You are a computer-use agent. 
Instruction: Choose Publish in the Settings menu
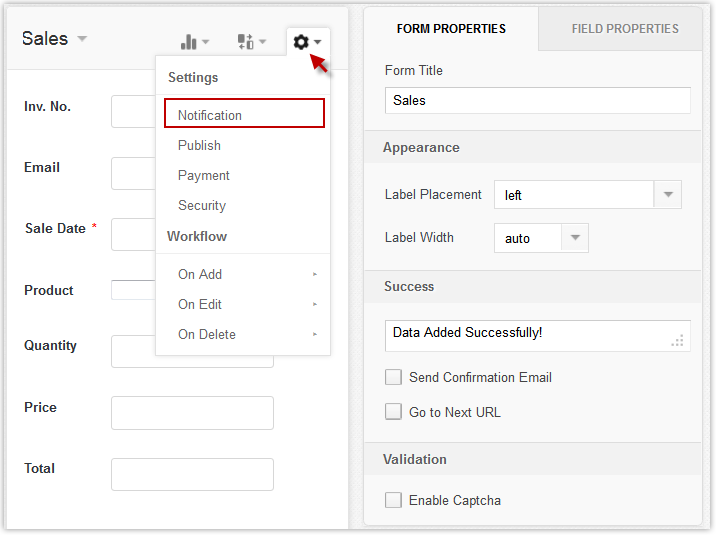tap(200, 145)
